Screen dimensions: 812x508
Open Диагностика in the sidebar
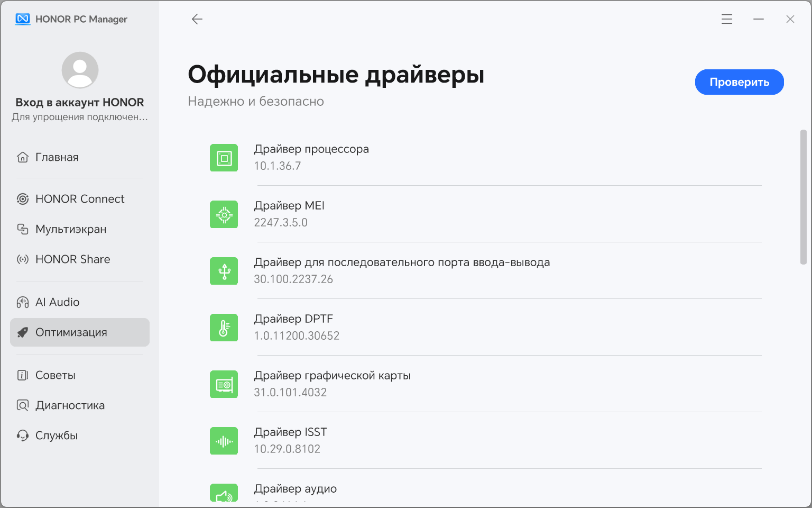70,405
